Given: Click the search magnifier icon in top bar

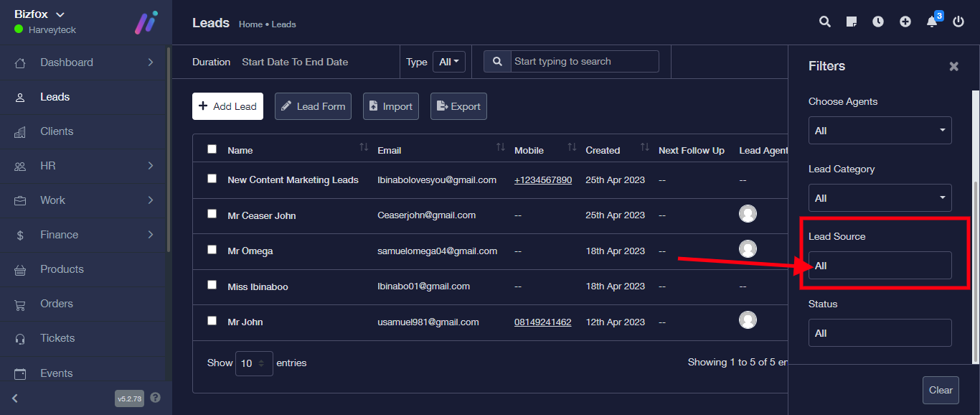Looking at the screenshot, I should (825, 22).
